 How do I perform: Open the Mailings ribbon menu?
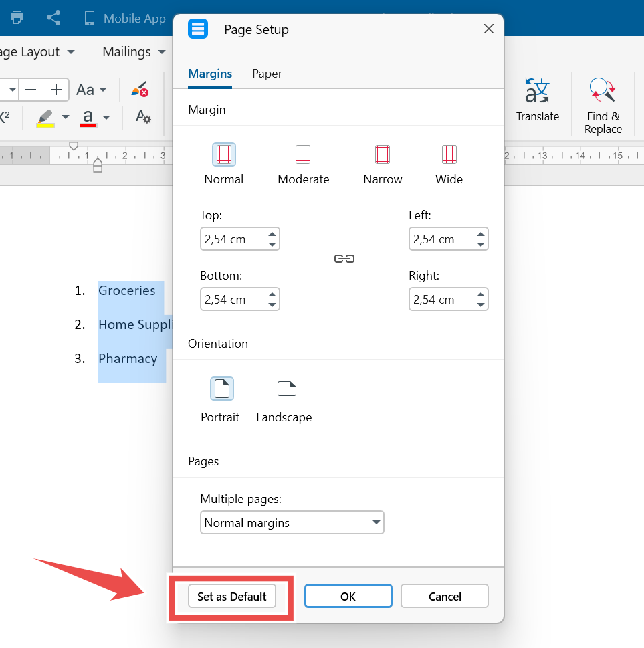[134, 52]
